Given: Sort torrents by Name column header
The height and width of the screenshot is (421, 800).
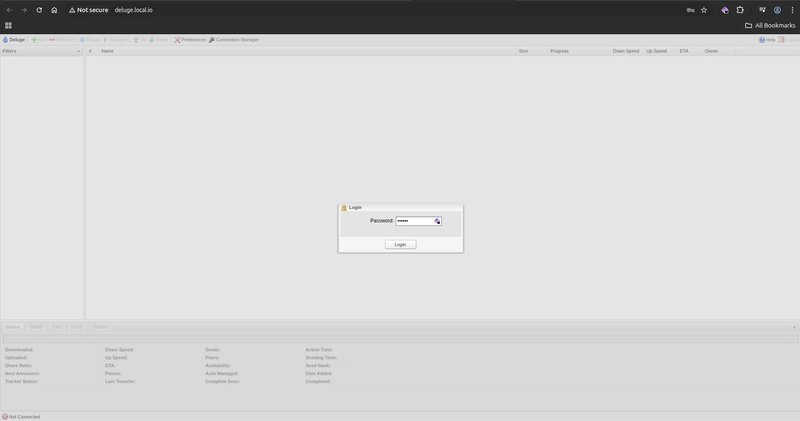Looking at the screenshot, I should [107, 51].
